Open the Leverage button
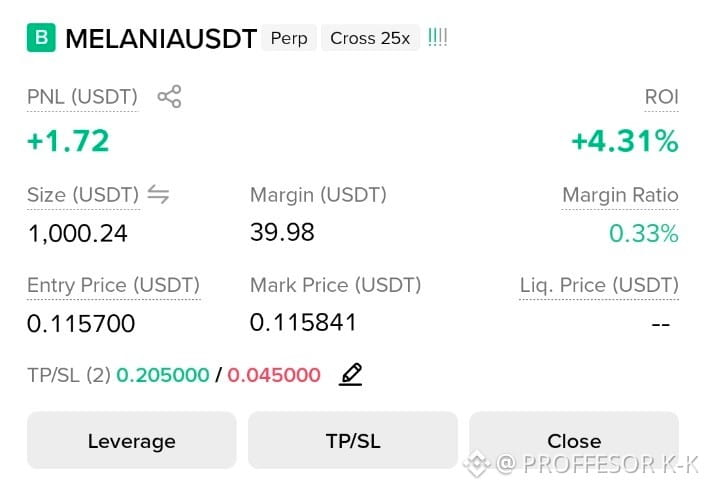706x489 pixels. click(131, 440)
